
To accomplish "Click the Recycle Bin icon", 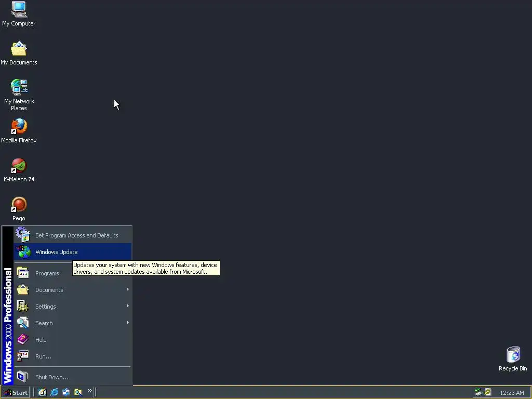I will tap(513, 358).
